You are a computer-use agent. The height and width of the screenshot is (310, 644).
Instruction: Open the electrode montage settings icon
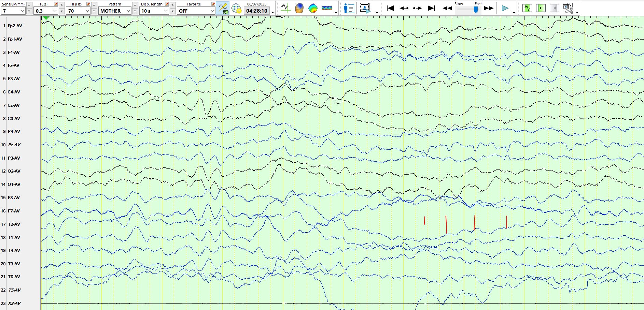[236, 8]
